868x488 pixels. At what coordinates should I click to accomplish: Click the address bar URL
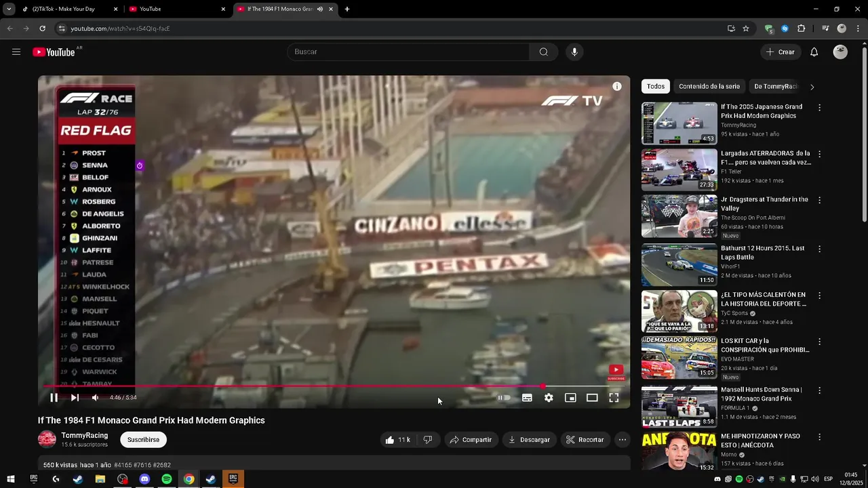(x=120, y=28)
